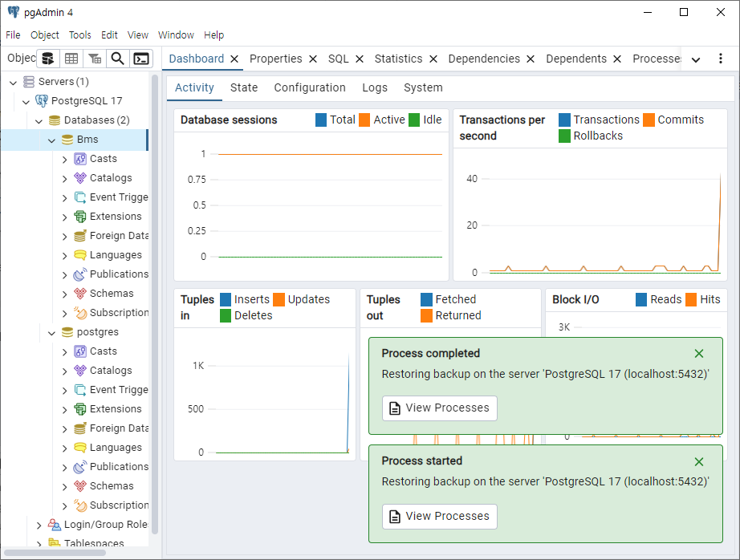Image resolution: width=740 pixels, height=560 pixels.
Task: Select Foreign Data Wrappers under Bms
Action: [119, 236]
